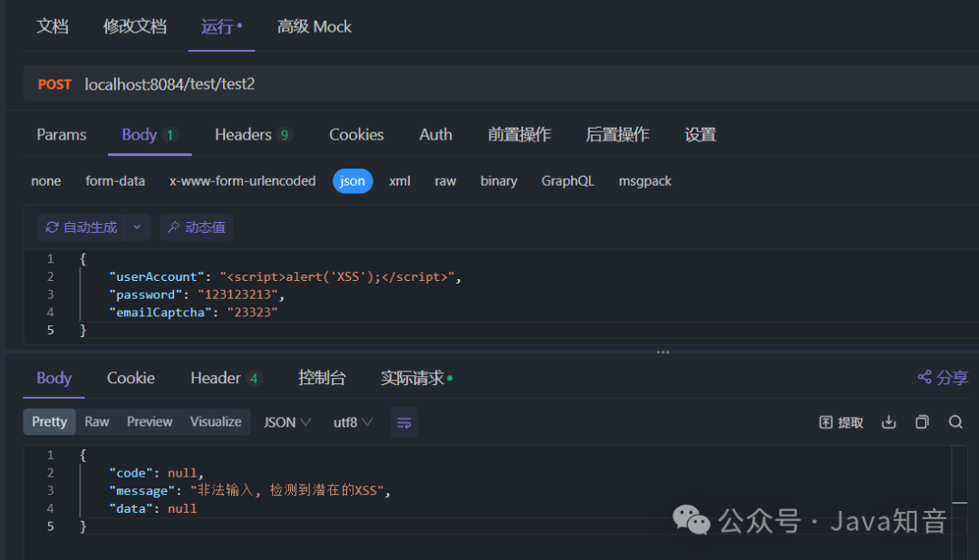
Task: Open the Auth tab
Action: click(x=435, y=135)
